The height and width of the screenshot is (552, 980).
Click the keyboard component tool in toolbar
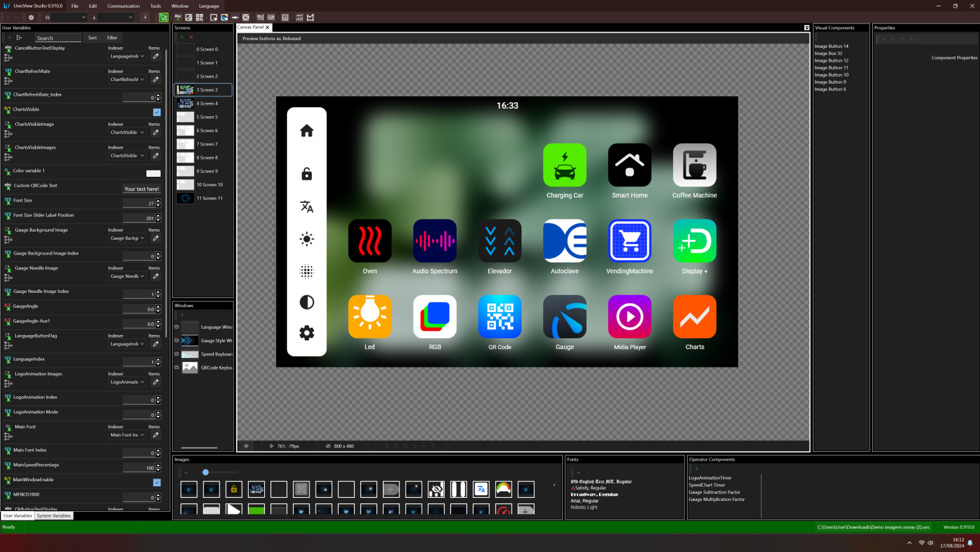tap(271, 17)
